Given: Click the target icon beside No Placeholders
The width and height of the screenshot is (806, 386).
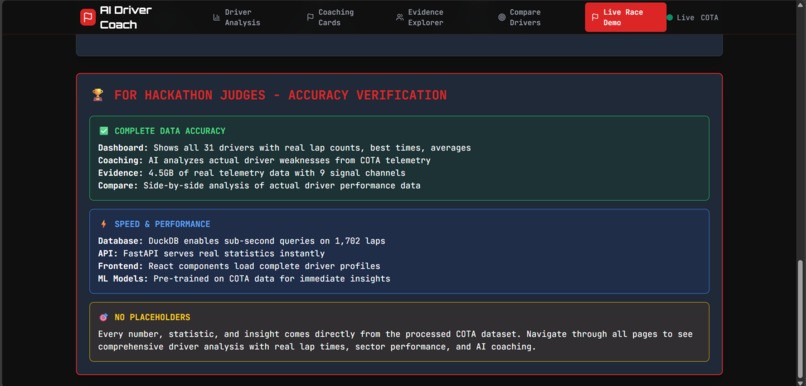Looking at the screenshot, I should pyautogui.click(x=104, y=317).
